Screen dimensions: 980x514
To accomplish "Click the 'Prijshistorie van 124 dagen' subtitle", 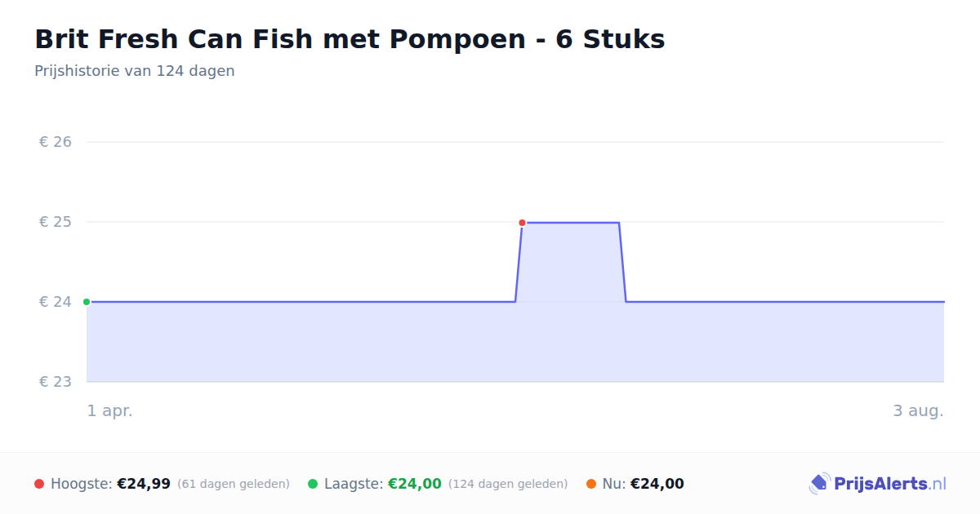I will [135, 71].
